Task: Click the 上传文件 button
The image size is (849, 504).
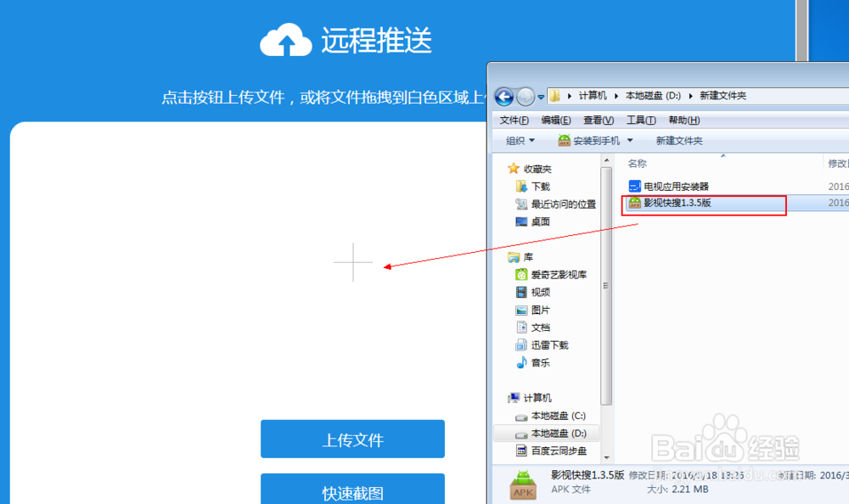Action: 352,439
